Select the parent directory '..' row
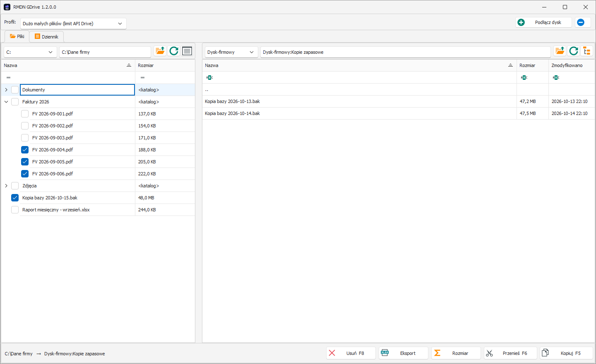596x364 pixels. (398, 89)
